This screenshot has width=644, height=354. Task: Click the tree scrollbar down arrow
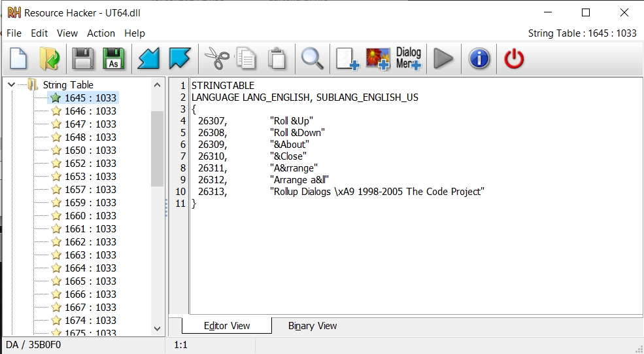pos(157,328)
